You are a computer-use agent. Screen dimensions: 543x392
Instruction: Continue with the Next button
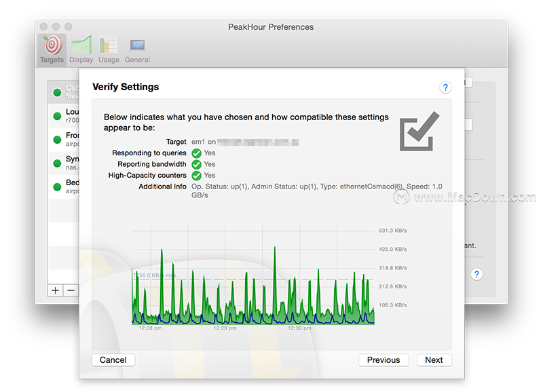(x=434, y=360)
